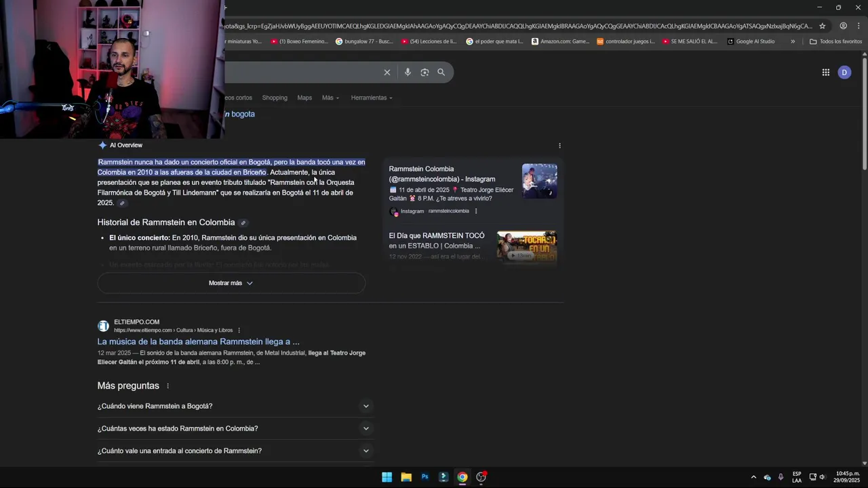Open the Google account avatar D
This screenshot has width=868, height=488.
coord(844,73)
